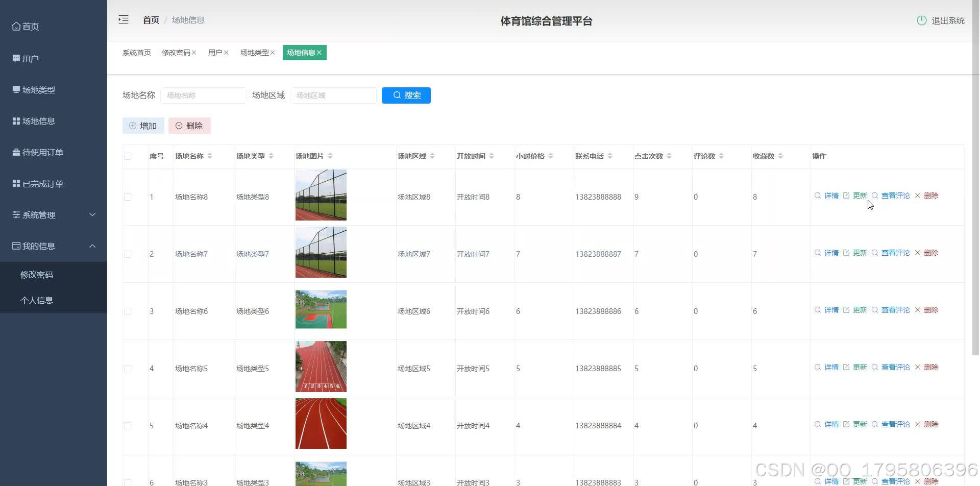Collapse the sidebar with the menu fold icon
Image resolution: width=980 pixels, height=486 pixels.
(123, 20)
